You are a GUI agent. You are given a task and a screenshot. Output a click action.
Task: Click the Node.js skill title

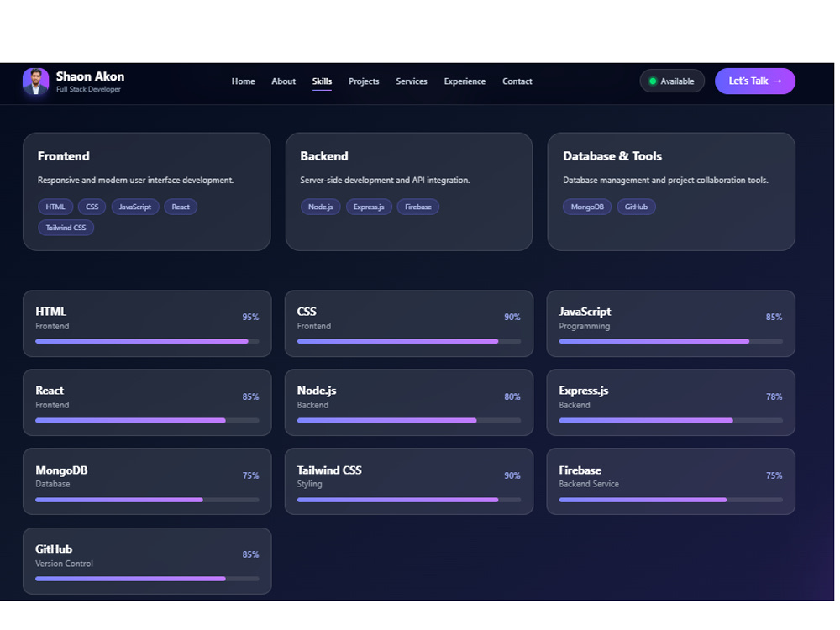[317, 391]
